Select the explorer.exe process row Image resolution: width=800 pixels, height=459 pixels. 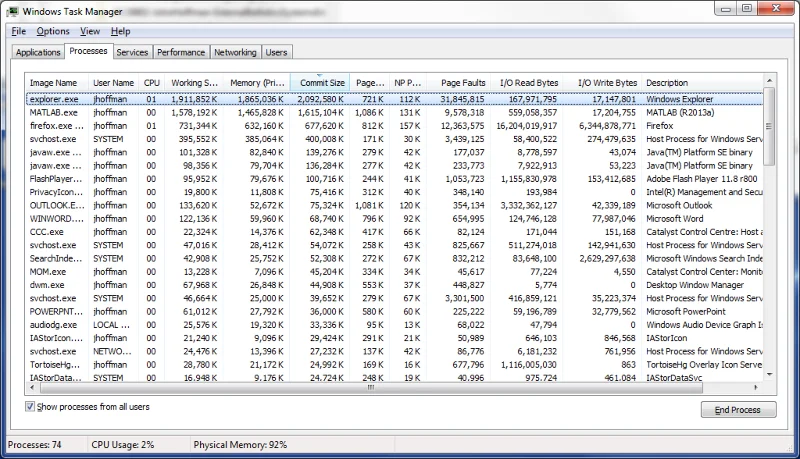[x=394, y=99]
